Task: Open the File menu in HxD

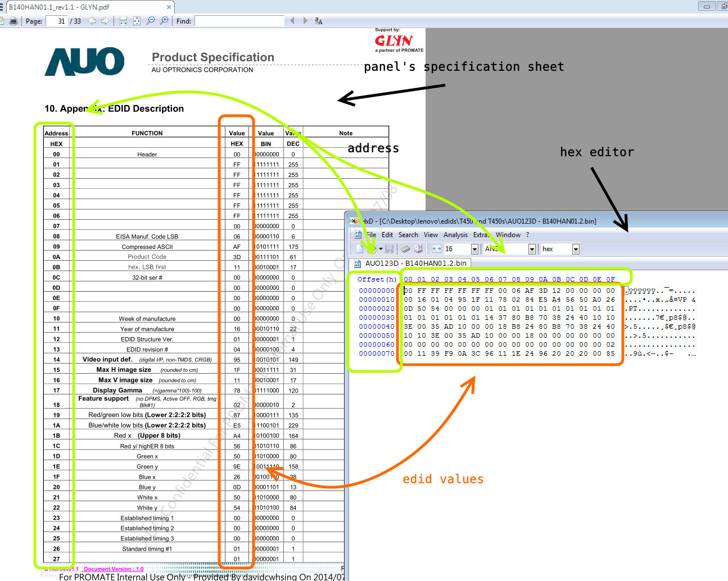Action: [x=371, y=235]
